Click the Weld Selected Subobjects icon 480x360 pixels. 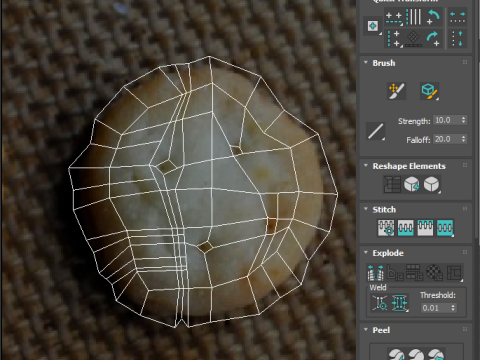400,303
